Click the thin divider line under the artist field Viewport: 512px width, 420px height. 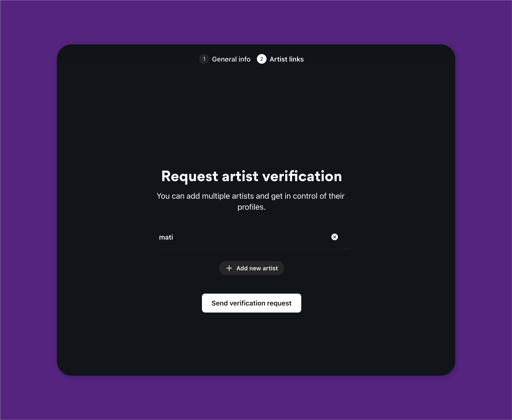(x=254, y=249)
